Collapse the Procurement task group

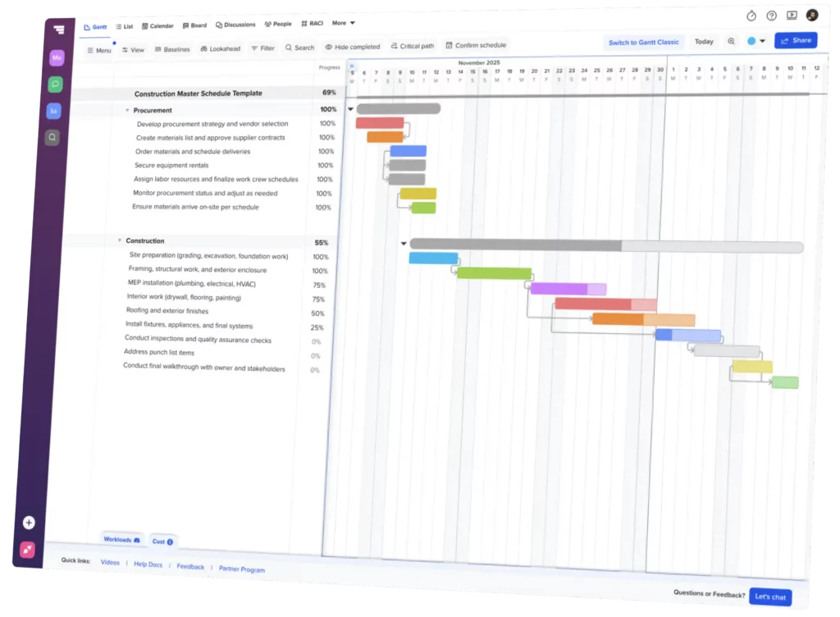tap(127, 110)
